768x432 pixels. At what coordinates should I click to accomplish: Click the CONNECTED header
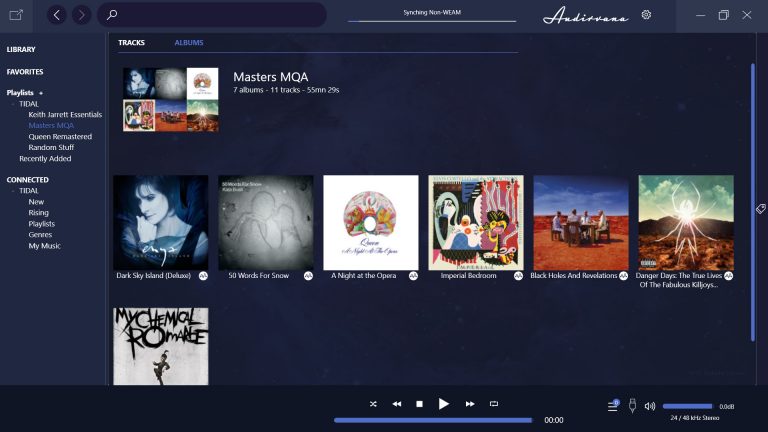coord(27,180)
